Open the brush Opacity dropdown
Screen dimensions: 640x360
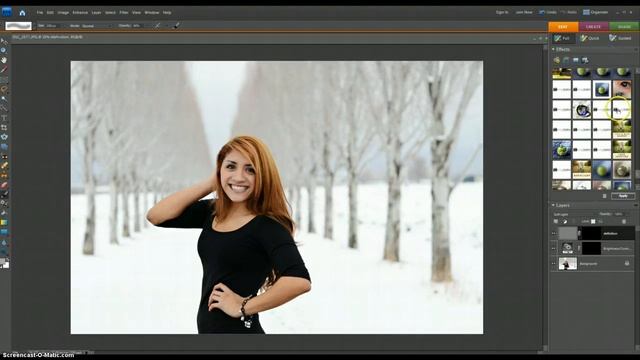click(x=138, y=26)
